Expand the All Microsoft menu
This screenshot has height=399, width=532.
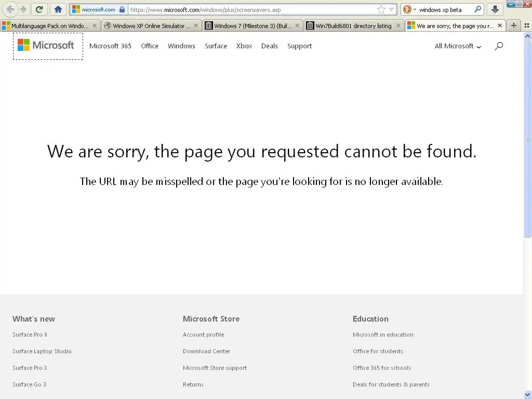[x=458, y=46]
